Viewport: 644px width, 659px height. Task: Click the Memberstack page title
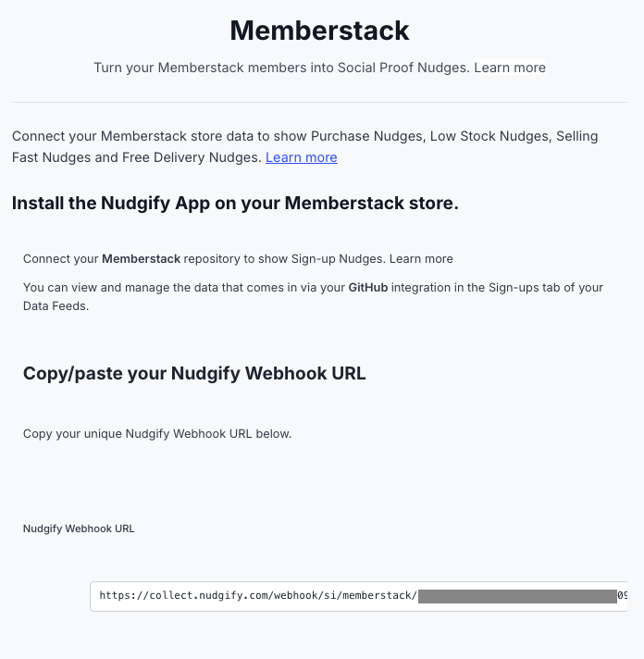pyautogui.click(x=319, y=31)
